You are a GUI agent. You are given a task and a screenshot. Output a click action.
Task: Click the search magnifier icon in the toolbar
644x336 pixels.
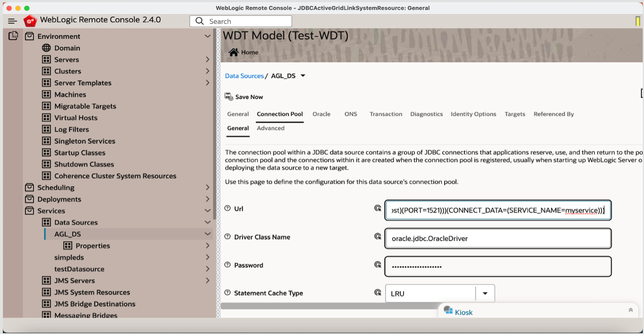pos(200,21)
